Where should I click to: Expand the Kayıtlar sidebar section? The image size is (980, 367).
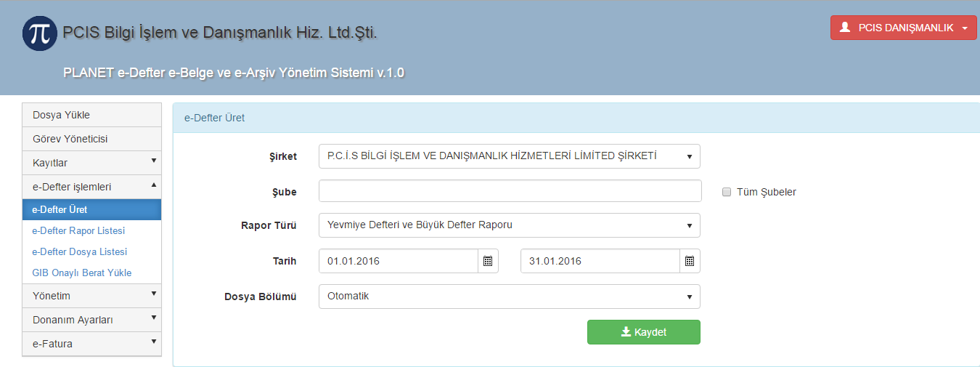click(x=92, y=163)
